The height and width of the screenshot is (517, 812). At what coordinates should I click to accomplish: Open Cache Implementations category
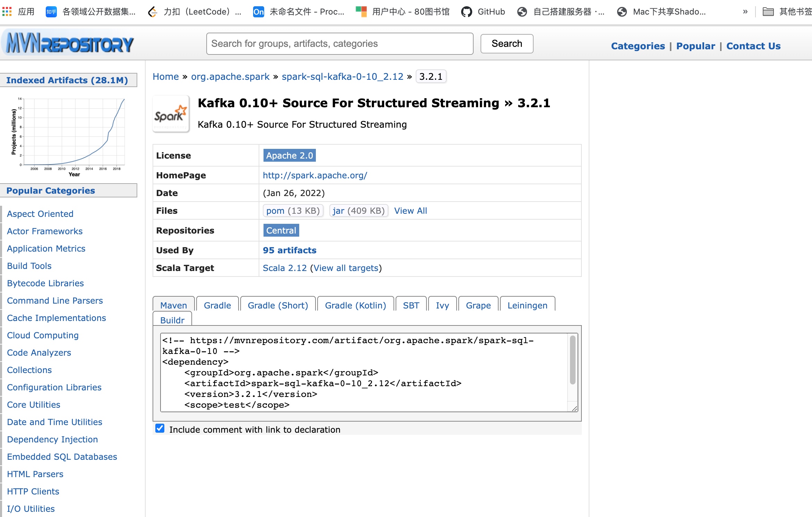57,318
